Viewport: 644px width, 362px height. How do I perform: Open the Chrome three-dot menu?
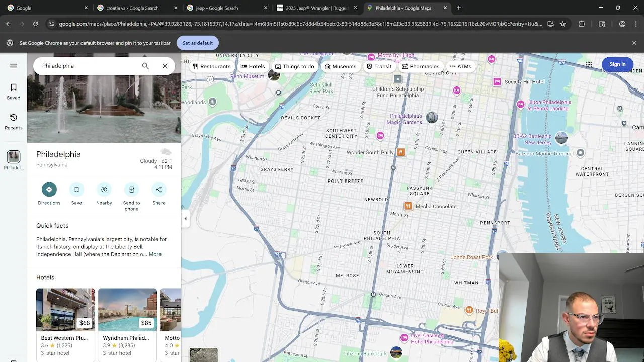pos(636,24)
